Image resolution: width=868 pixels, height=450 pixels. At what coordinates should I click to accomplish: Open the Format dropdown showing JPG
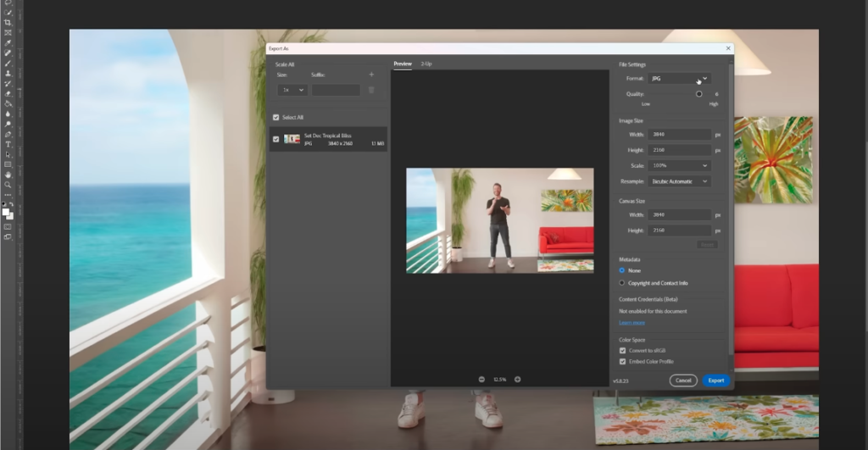679,78
